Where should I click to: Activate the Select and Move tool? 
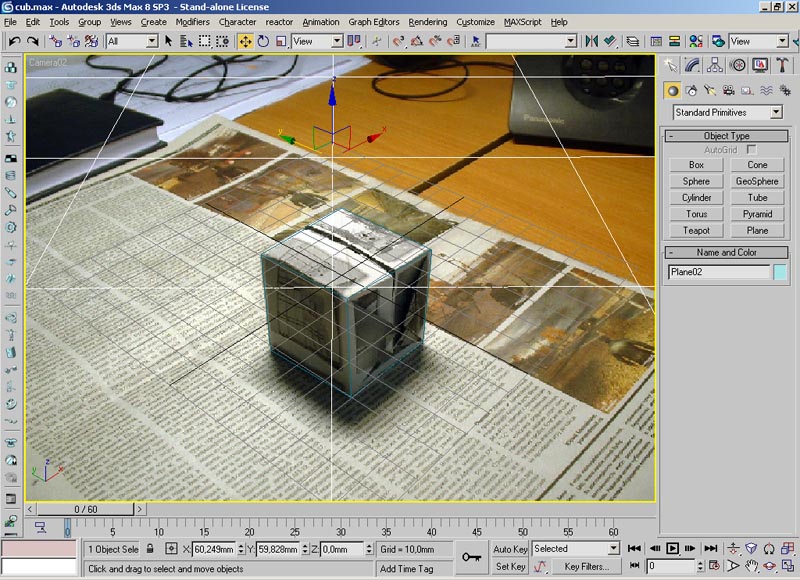(x=245, y=41)
